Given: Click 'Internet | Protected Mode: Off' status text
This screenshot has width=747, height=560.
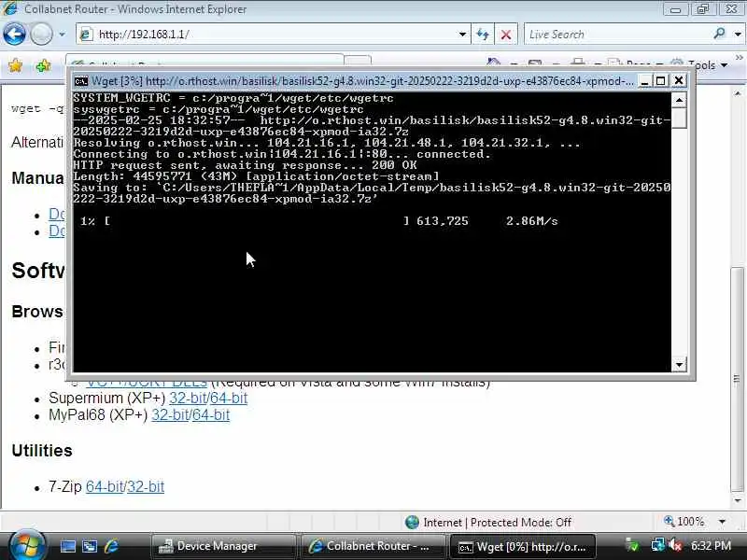Looking at the screenshot, I should [497, 523].
